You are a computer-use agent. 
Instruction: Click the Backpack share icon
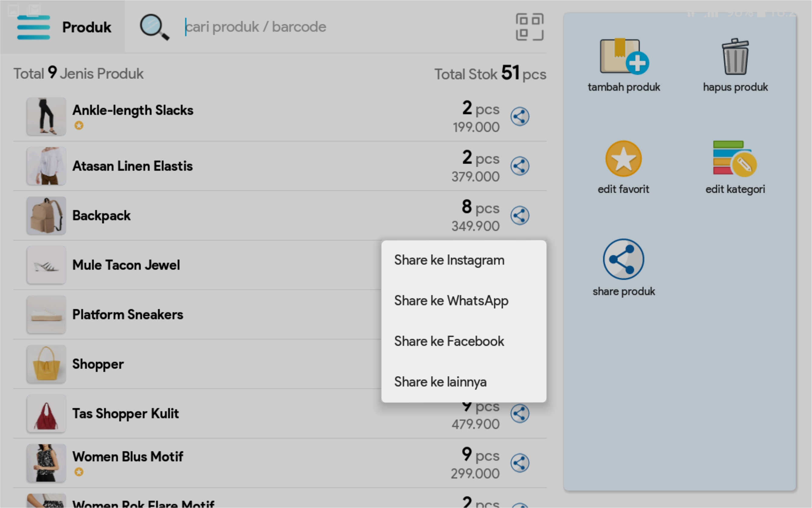click(x=520, y=215)
